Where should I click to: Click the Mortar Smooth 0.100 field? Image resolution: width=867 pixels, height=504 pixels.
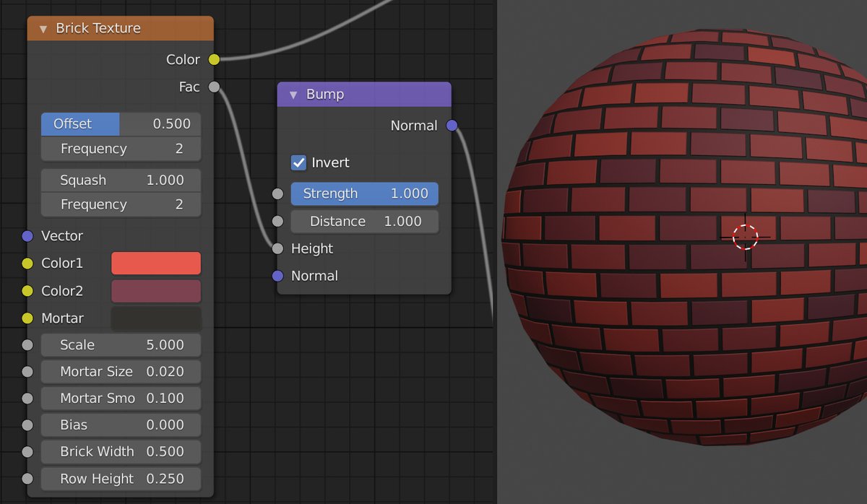point(121,399)
